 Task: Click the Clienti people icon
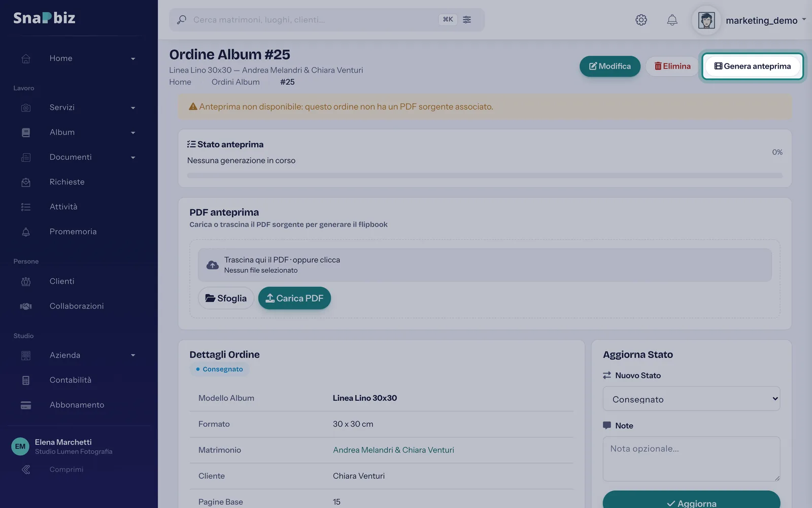tap(26, 281)
